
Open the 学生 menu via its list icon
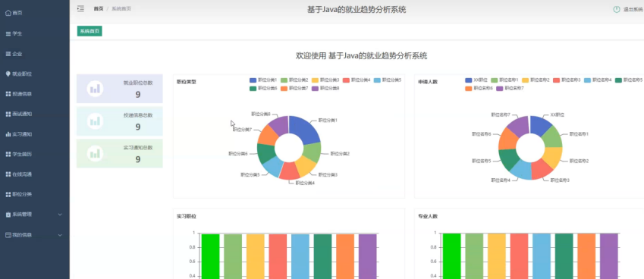pyautogui.click(x=8, y=33)
